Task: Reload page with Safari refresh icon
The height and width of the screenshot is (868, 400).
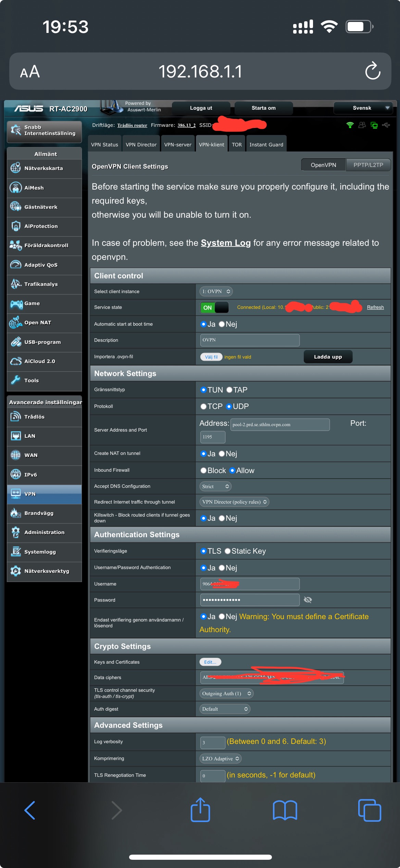Action: [373, 71]
